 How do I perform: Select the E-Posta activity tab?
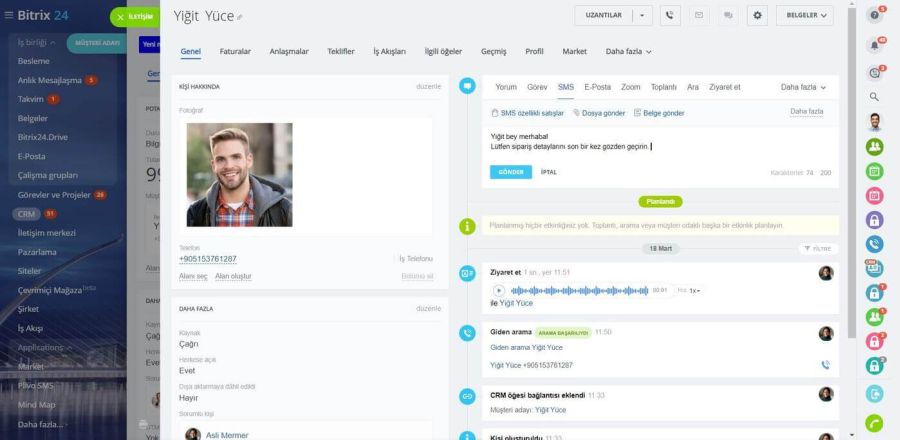[598, 87]
